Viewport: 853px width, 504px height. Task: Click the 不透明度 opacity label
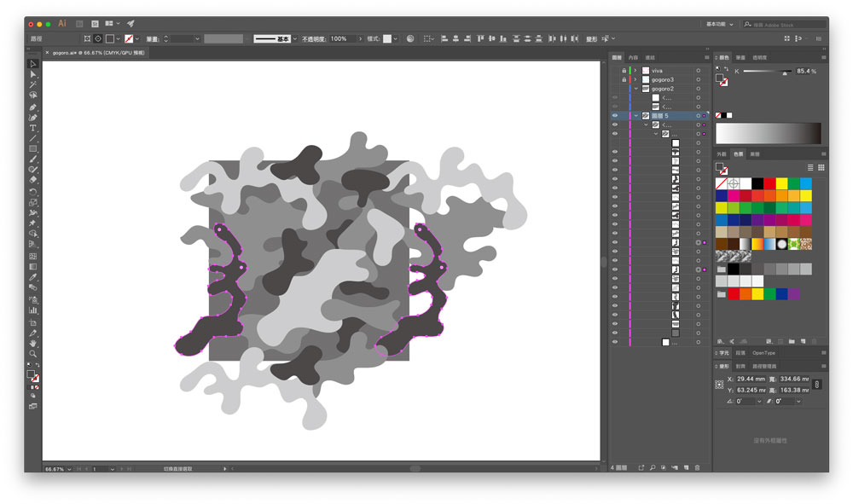(x=313, y=38)
